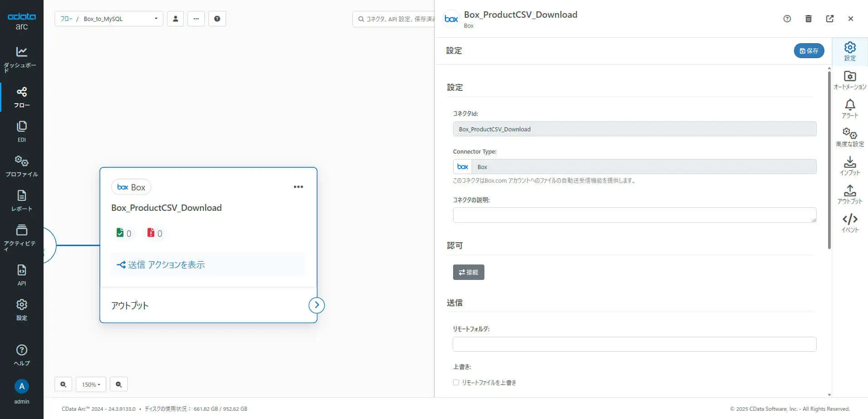Viewport: 868px width, 419px height.
Task: Open the ダッシュボード dashboard page
Action: click(21, 59)
